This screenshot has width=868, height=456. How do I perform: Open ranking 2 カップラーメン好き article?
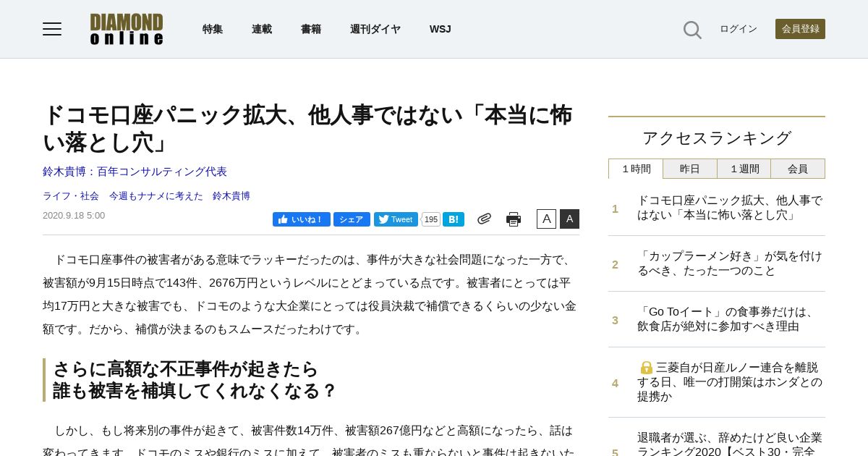tap(730, 263)
